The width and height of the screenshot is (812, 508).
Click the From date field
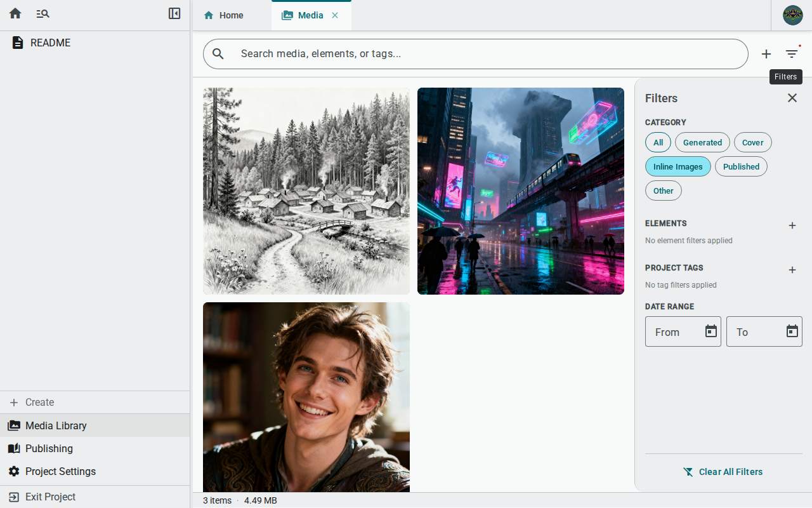coord(683,331)
